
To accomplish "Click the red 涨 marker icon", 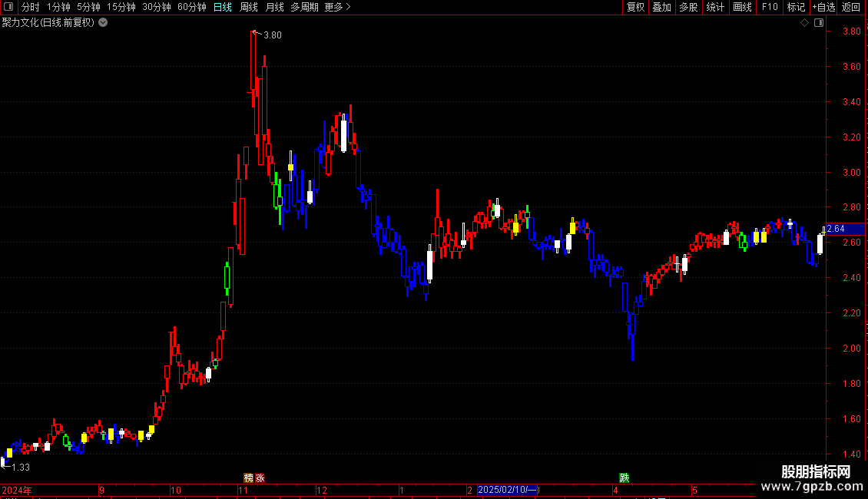I will (x=260, y=478).
